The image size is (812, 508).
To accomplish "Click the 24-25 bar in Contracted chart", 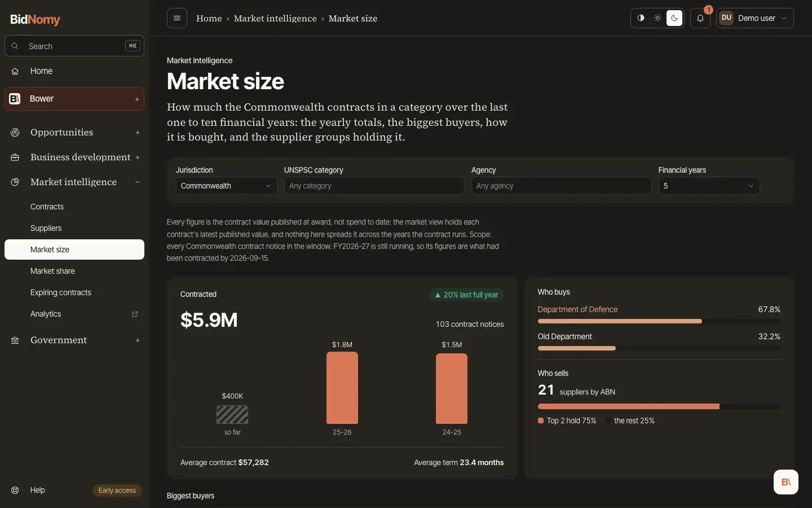I will [452, 388].
